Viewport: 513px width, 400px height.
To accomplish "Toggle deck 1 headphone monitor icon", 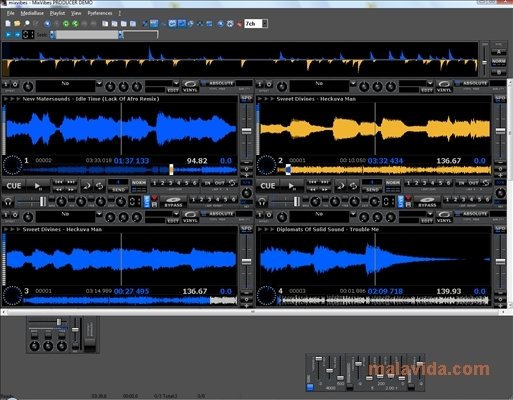I will click(8, 201).
